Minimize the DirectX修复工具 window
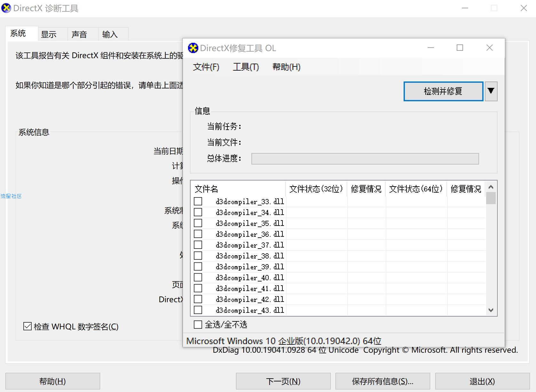 coord(431,48)
